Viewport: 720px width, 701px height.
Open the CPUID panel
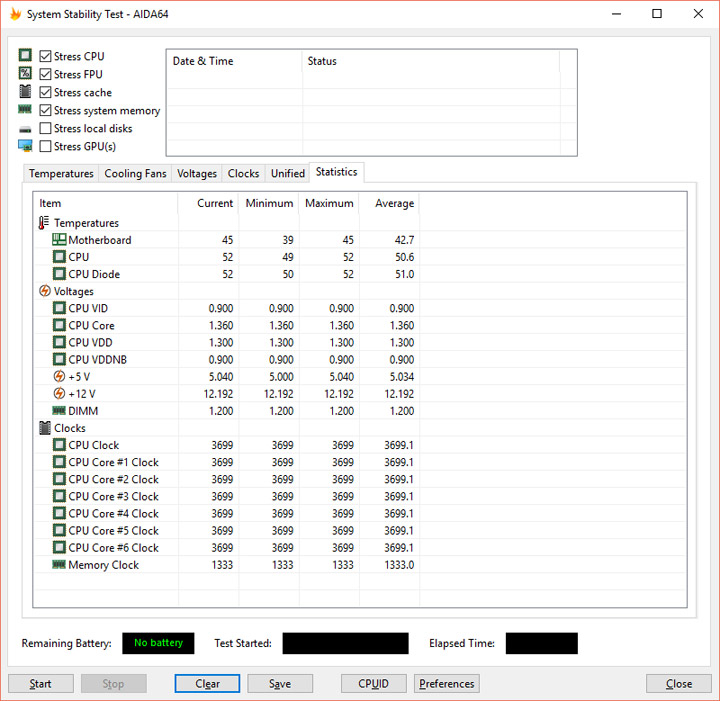coord(374,684)
